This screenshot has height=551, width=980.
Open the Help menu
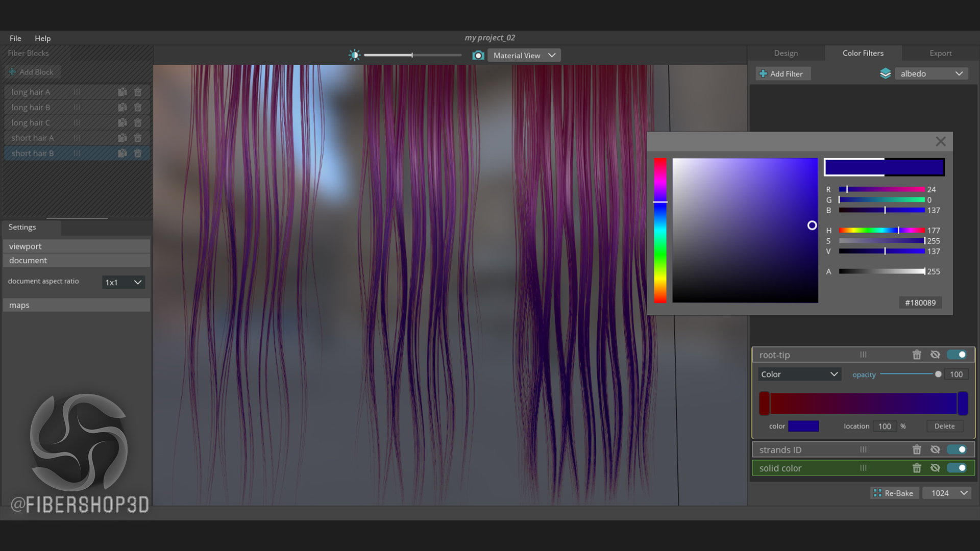pyautogui.click(x=42, y=38)
